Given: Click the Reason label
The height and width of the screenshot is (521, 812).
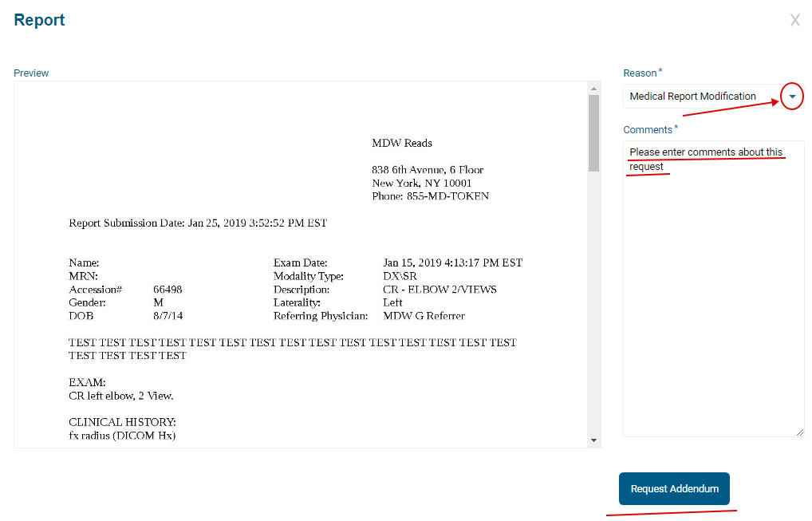Looking at the screenshot, I should (x=640, y=73).
